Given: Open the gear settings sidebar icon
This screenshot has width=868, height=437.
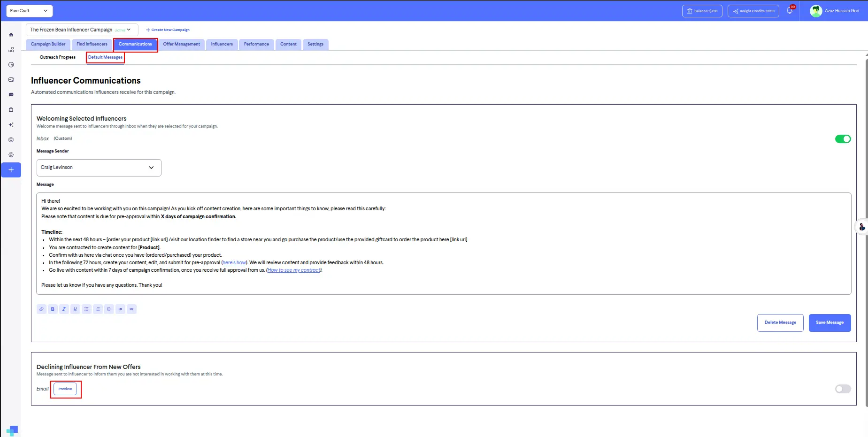Looking at the screenshot, I should tap(11, 155).
